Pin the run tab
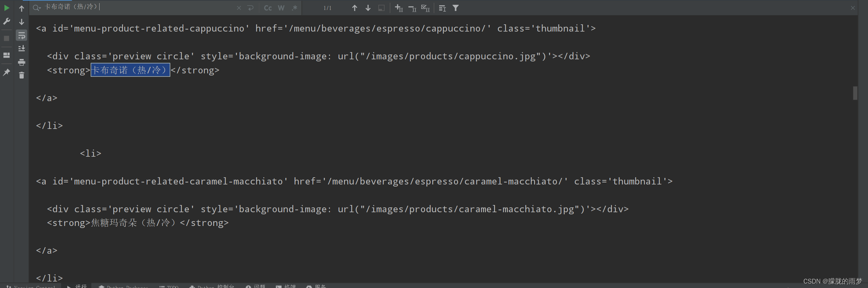This screenshot has width=868, height=288. coord(7,72)
